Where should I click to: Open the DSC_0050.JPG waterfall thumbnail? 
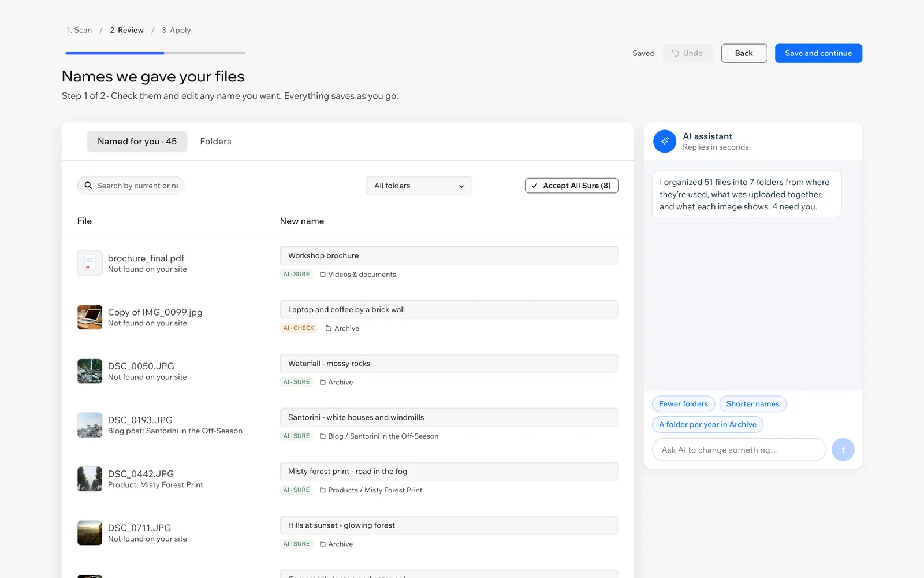(x=90, y=371)
